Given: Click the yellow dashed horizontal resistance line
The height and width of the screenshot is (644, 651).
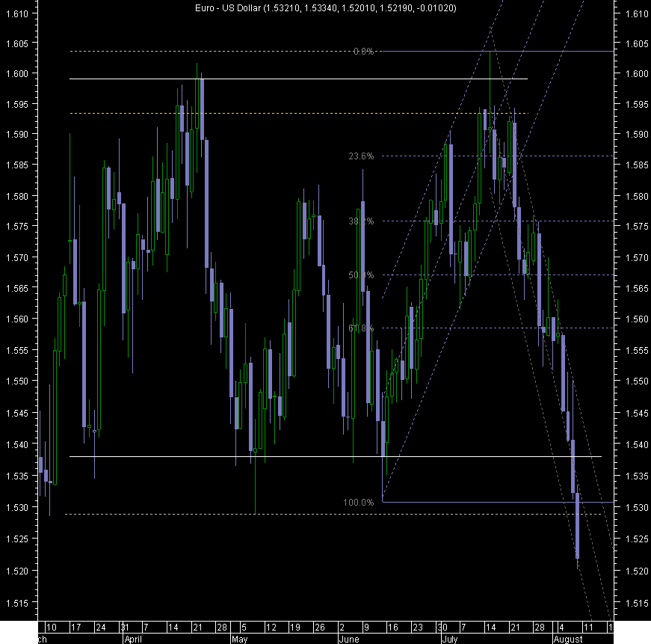Looking at the screenshot, I should point(299,113).
